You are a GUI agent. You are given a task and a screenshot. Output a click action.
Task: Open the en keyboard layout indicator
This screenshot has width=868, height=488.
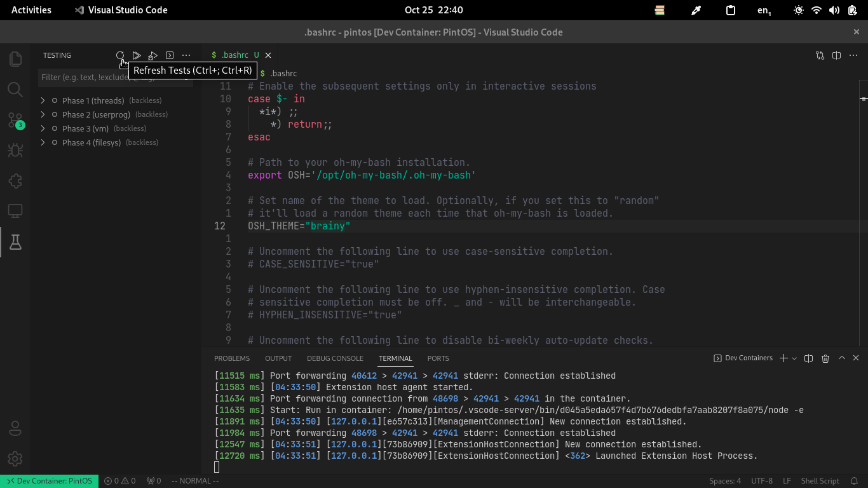(764, 10)
